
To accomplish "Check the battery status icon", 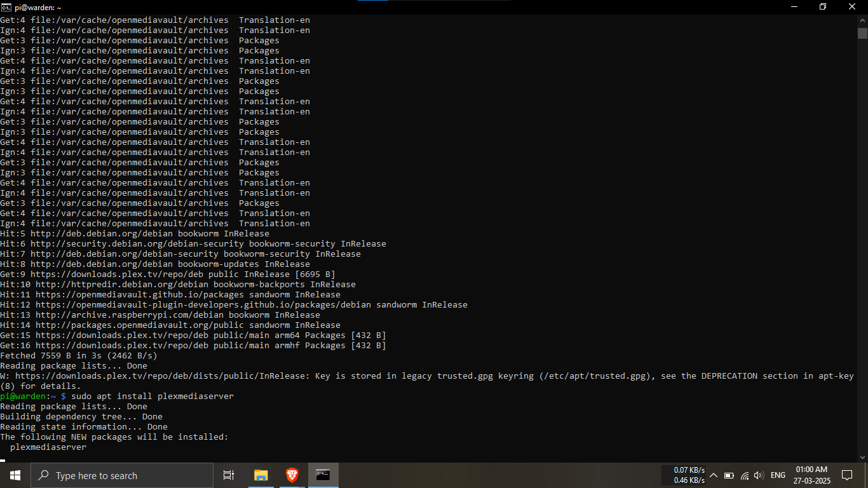I will coord(729,475).
